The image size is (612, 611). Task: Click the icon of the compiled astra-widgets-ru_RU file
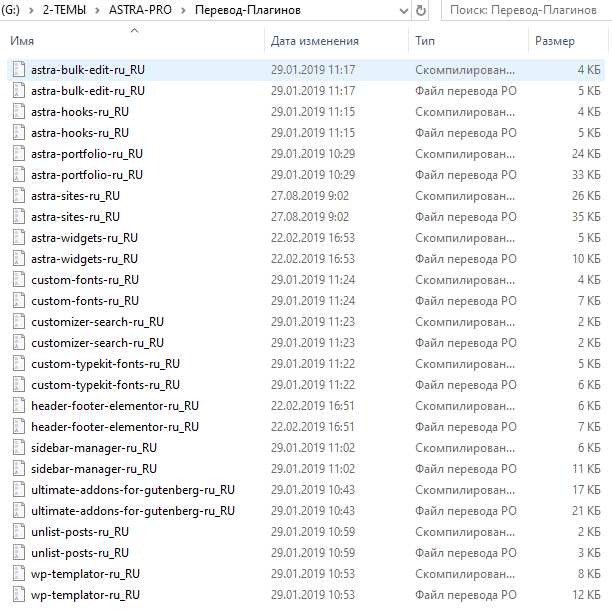[19, 238]
